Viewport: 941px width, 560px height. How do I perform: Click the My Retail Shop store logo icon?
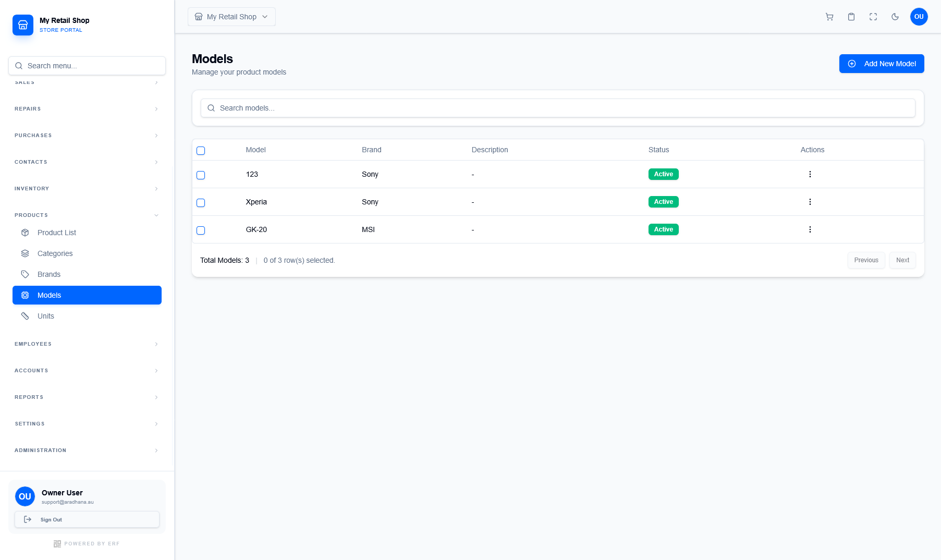[x=23, y=25]
